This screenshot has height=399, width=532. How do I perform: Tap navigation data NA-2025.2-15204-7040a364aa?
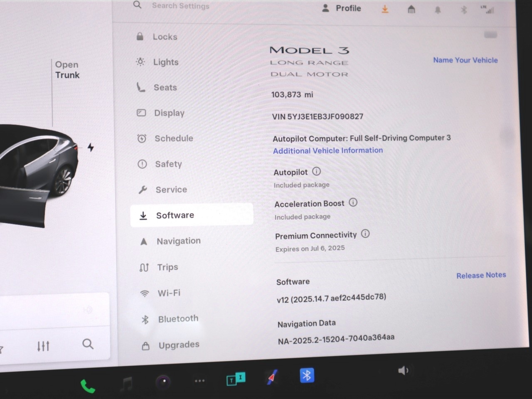(336, 339)
